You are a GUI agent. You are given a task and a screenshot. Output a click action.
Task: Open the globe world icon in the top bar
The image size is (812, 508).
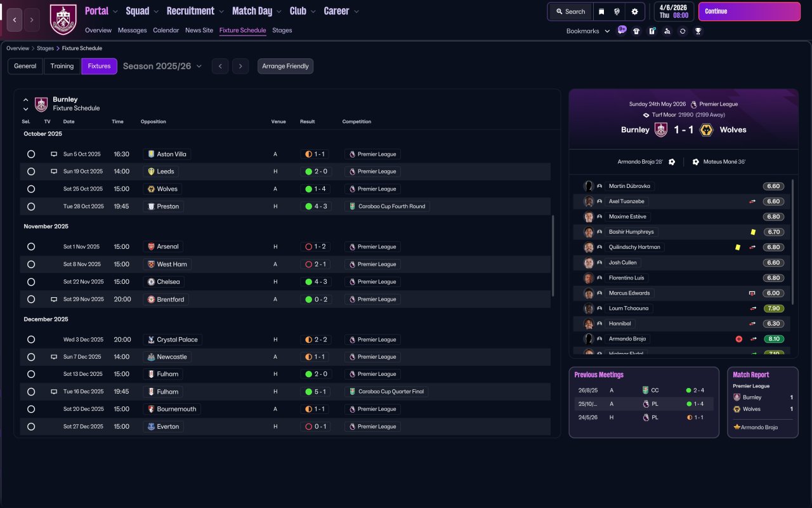coord(617,11)
